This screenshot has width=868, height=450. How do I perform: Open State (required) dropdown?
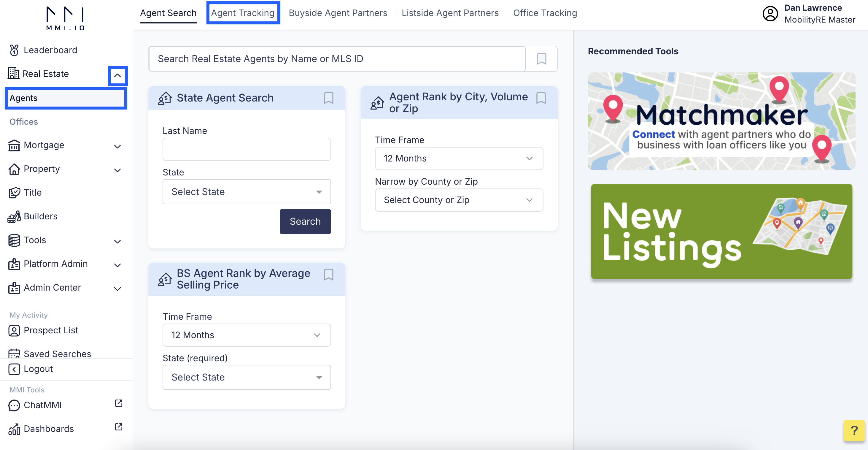pos(246,377)
